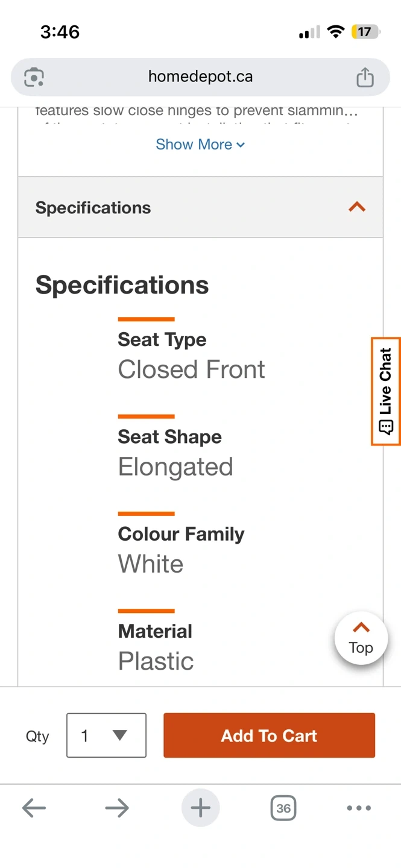
Task: Tap the Google Lens camera icon
Action: 34,78
